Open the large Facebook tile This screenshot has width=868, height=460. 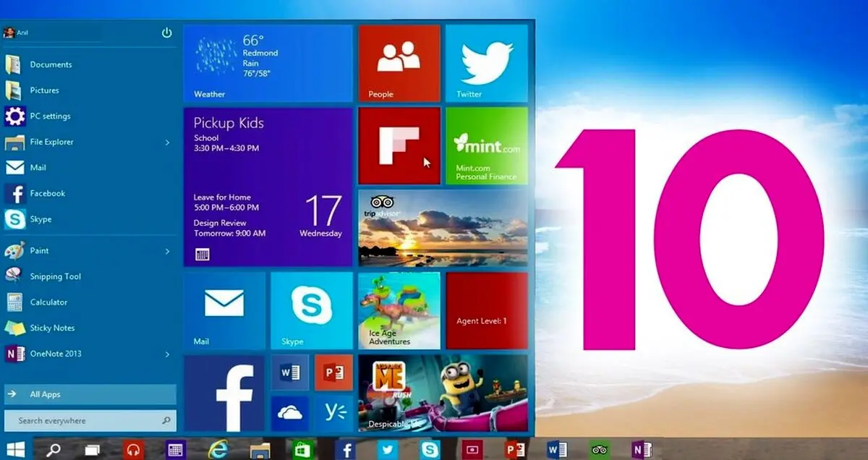(x=224, y=393)
